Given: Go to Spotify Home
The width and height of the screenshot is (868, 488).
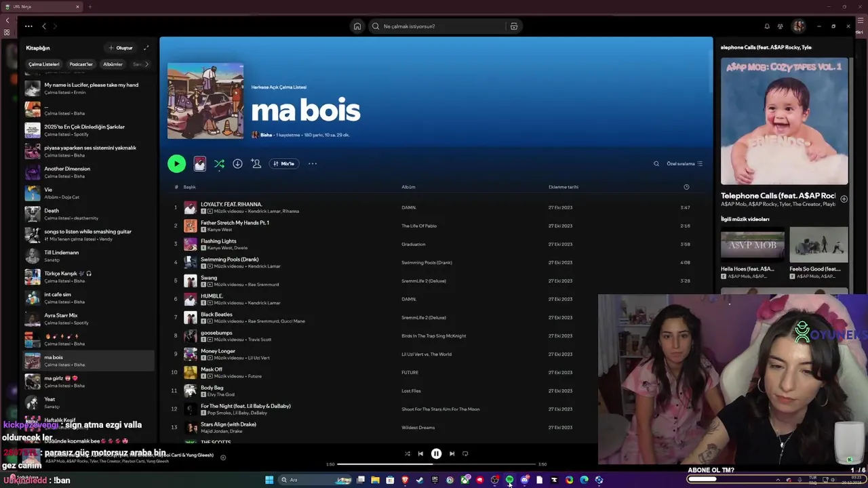Looking at the screenshot, I should (357, 26).
